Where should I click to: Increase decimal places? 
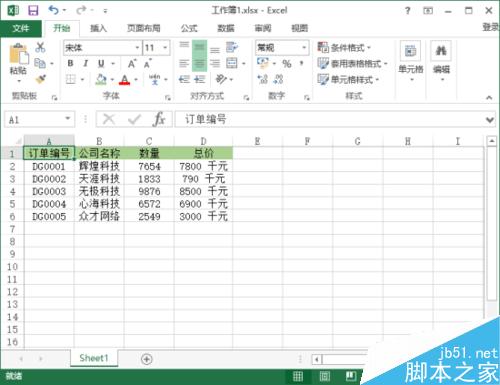tap(262, 79)
